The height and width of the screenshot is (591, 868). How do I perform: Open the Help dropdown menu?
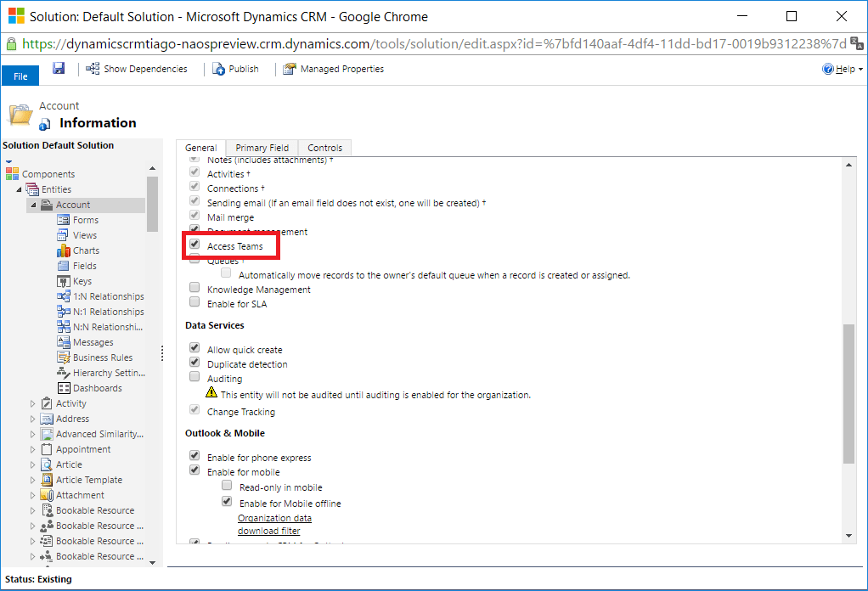(x=843, y=69)
